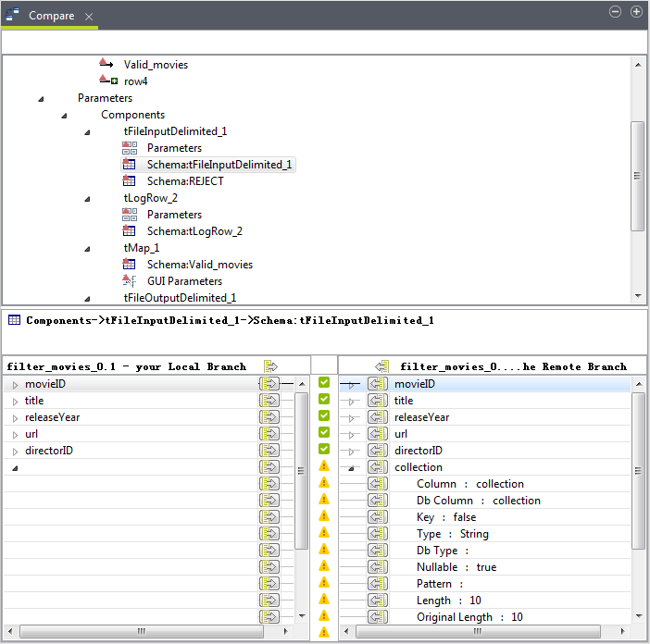Viewport: 650px width, 644px height.
Task: Click the copy-right icon on the local movieID row
Action: [269, 384]
